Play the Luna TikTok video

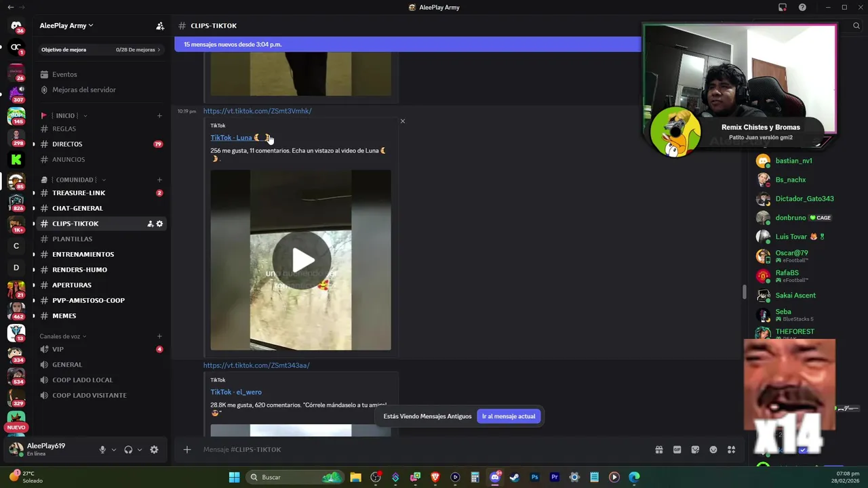click(301, 260)
